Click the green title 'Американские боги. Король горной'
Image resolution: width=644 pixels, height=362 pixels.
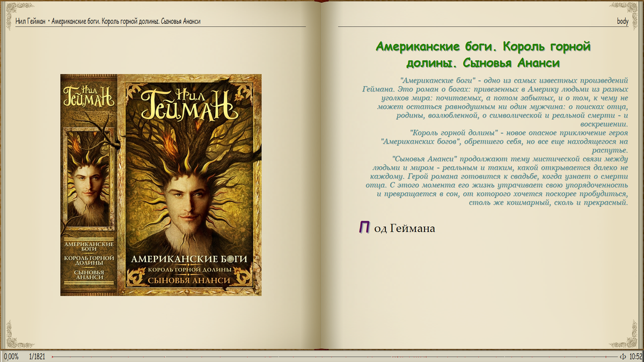coord(483,47)
